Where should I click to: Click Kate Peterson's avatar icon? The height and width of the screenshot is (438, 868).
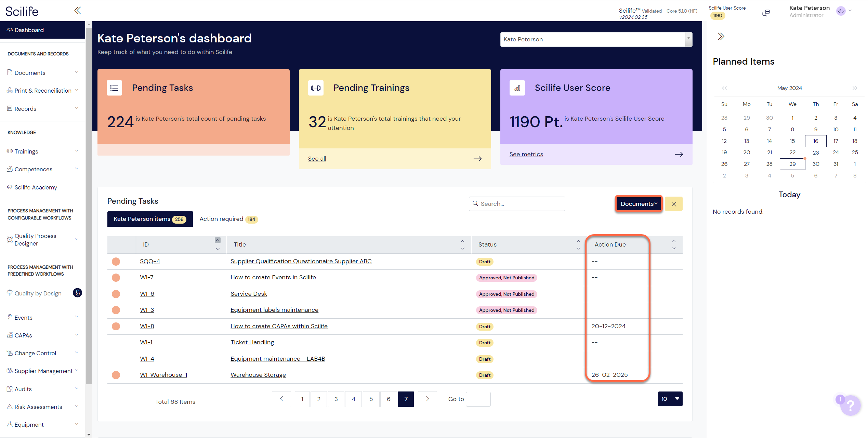(841, 11)
